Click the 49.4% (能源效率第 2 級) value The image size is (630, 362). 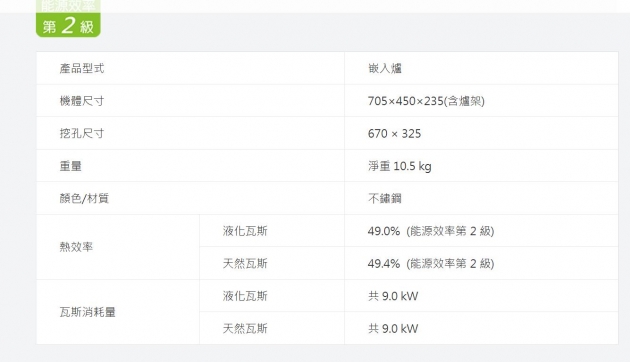pos(431,264)
